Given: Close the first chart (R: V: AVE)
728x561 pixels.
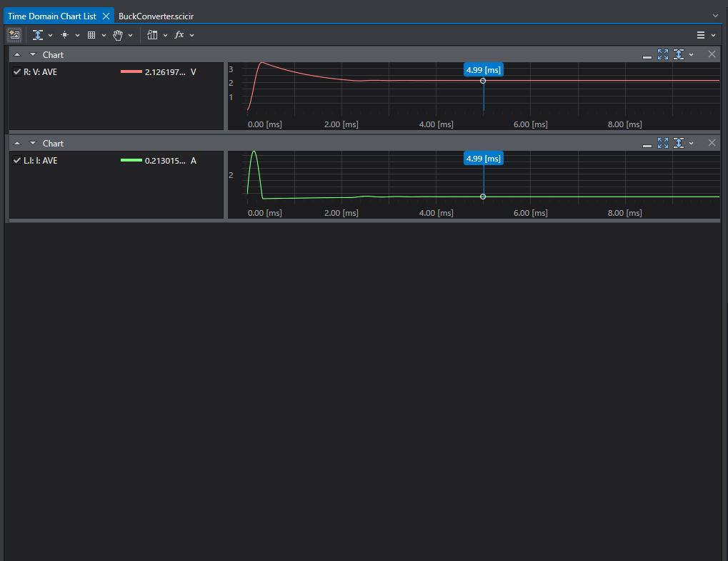Looking at the screenshot, I should tap(712, 54).
